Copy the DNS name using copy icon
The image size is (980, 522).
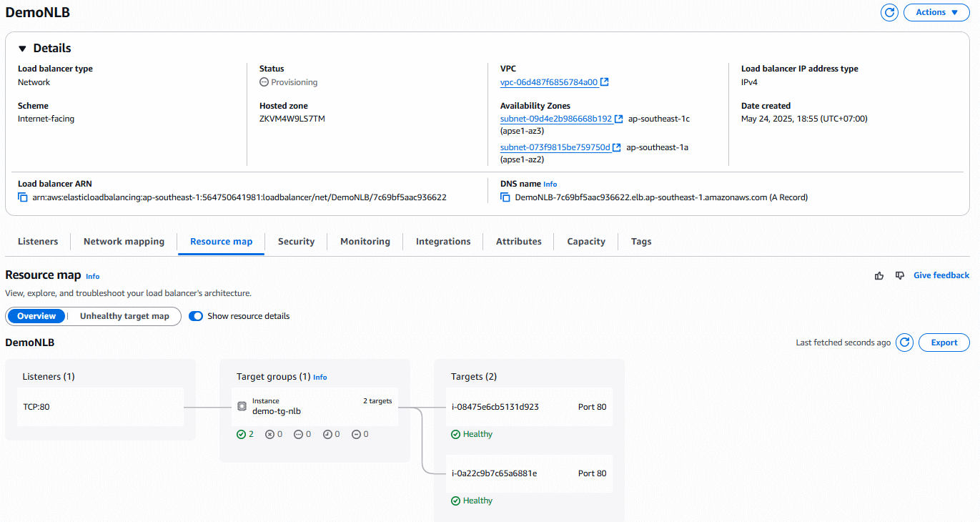(x=505, y=197)
